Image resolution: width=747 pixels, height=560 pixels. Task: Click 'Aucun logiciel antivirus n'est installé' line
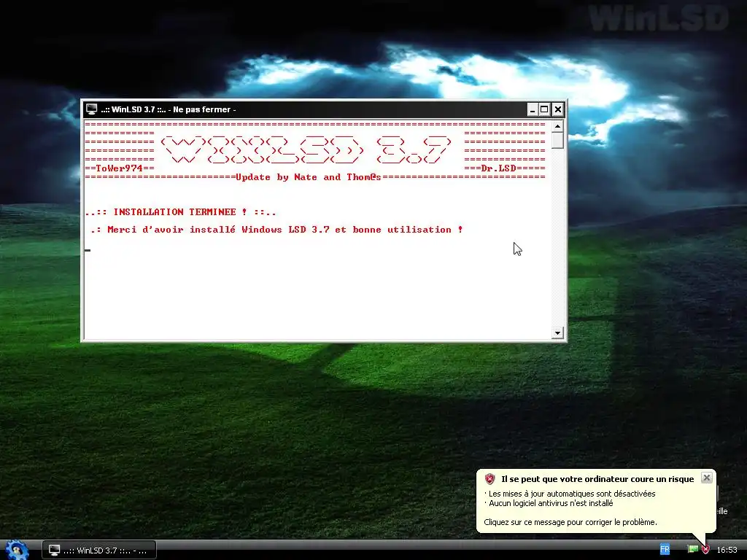[551, 503]
